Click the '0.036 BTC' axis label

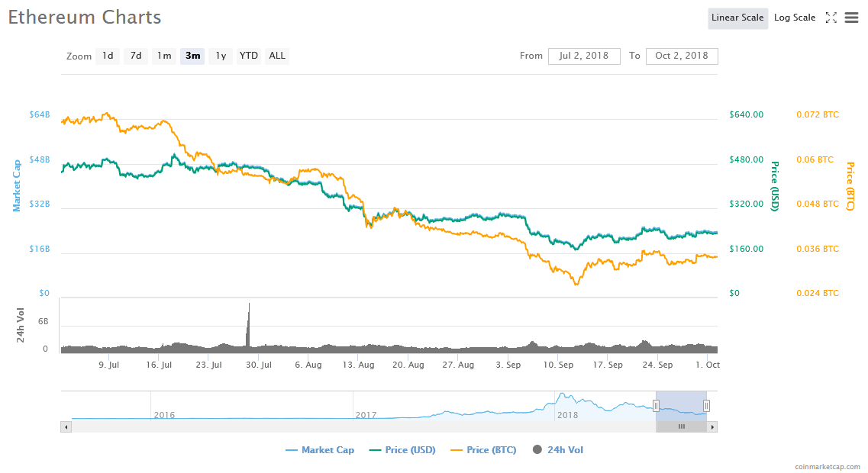[818, 249]
